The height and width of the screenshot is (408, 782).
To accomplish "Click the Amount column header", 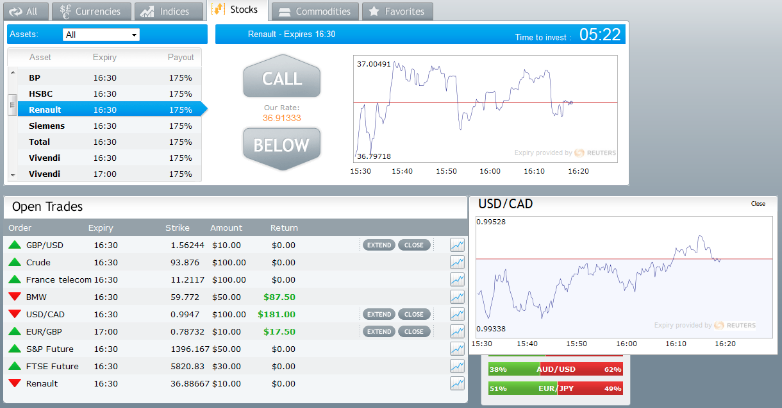I will [226, 227].
